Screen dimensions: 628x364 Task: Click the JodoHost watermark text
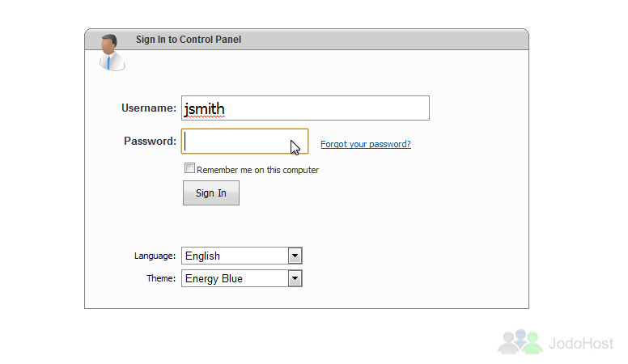pos(581,344)
